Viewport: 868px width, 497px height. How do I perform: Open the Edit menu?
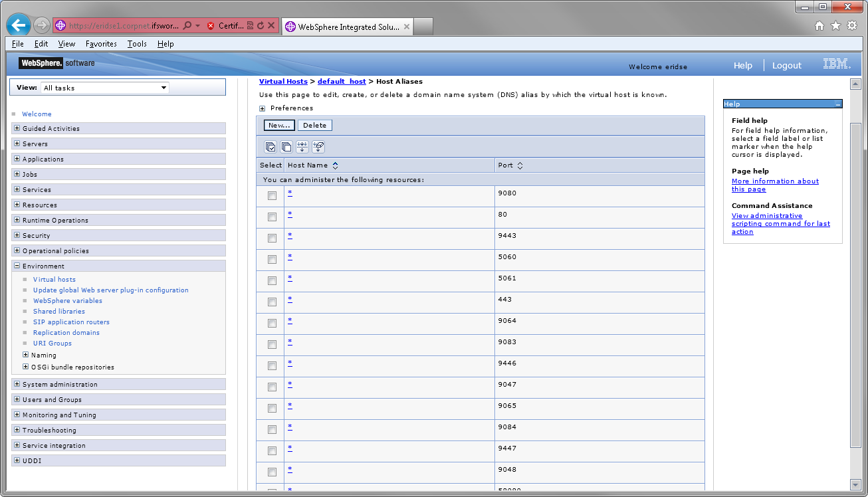(x=41, y=44)
